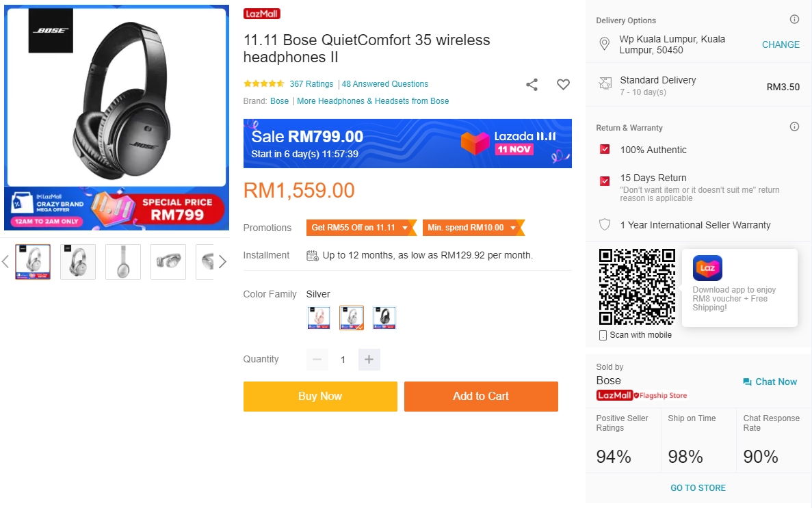The width and height of the screenshot is (812, 508).
Task: Decrease quantity with minus button
Action: [317, 360]
